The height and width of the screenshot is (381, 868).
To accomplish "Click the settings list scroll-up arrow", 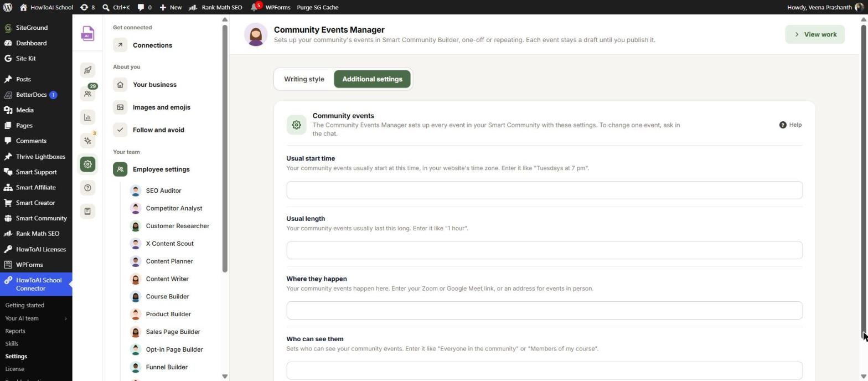I will click(225, 20).
